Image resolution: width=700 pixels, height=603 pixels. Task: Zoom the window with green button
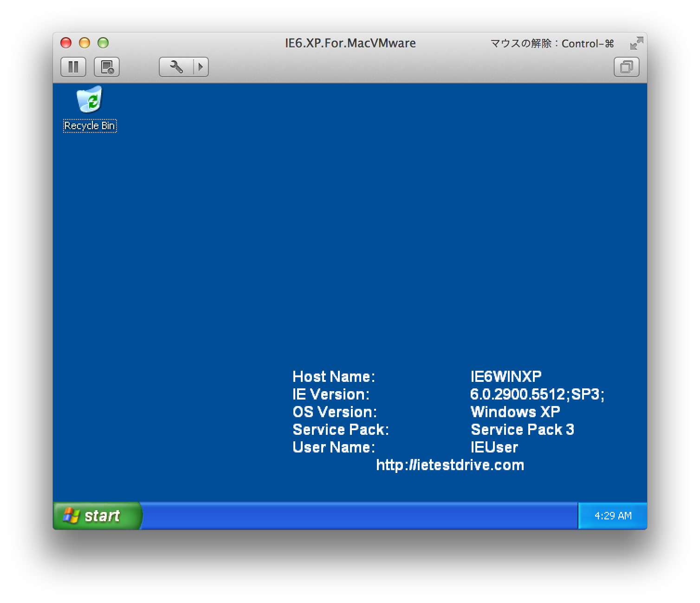103,43
